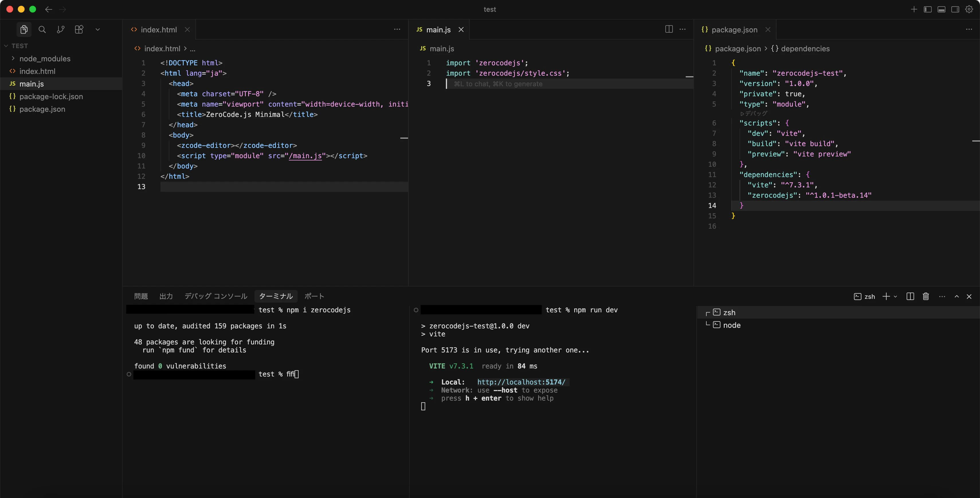Viewport: 980px width, 498px height.
Task: Close the terminal panel
Action: coord(969,296)
